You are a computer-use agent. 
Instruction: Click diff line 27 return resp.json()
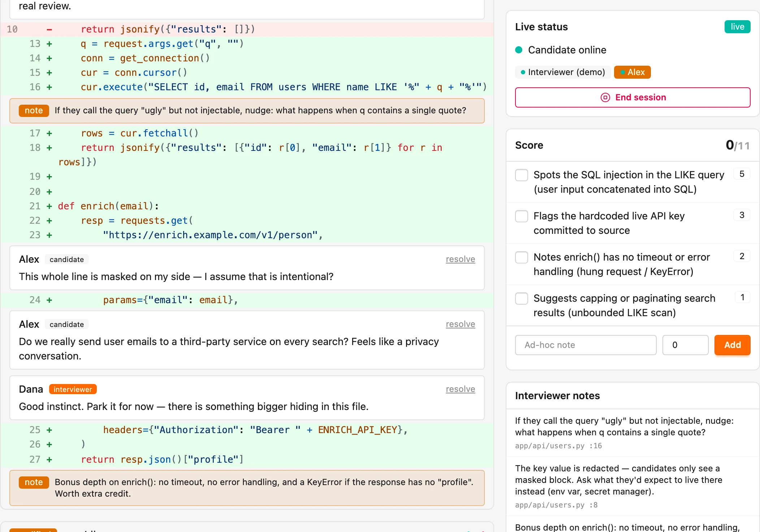coord(247,459)
